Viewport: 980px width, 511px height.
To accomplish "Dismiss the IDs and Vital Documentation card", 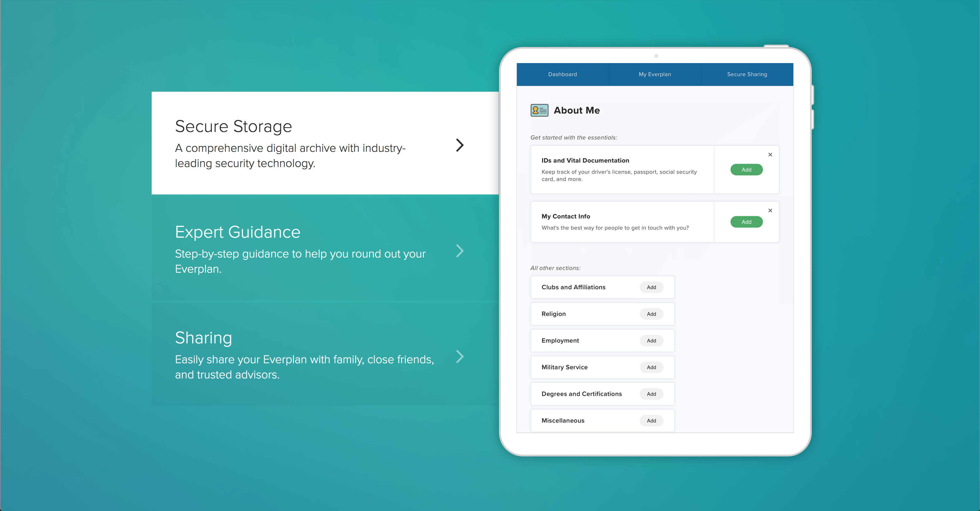I will (x=770, y=154).
